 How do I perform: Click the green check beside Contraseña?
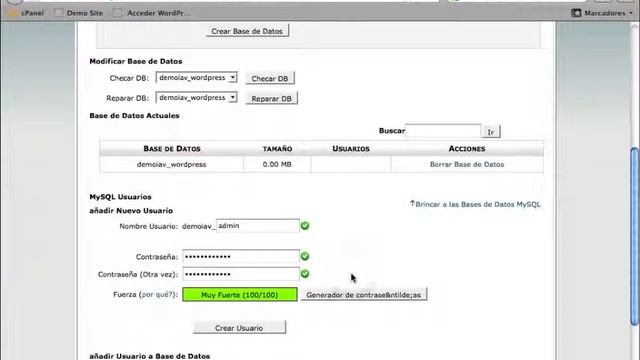click(x=305, y=256)
